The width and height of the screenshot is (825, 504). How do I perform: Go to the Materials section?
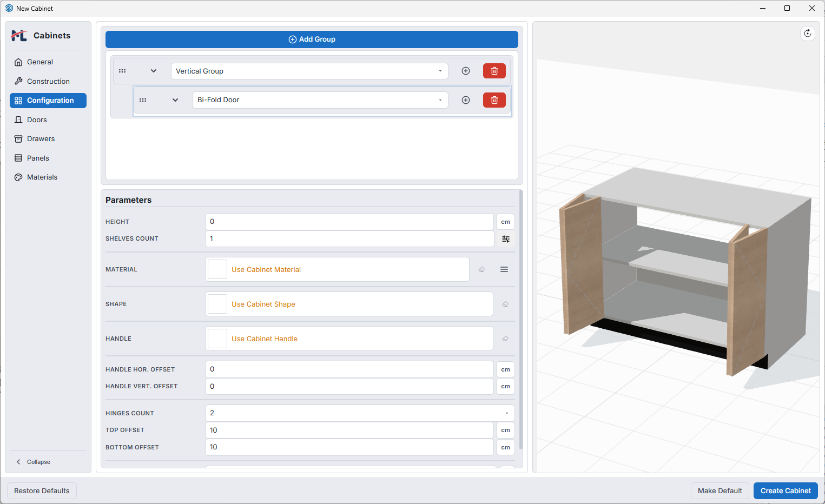click(x=48, y=177)
